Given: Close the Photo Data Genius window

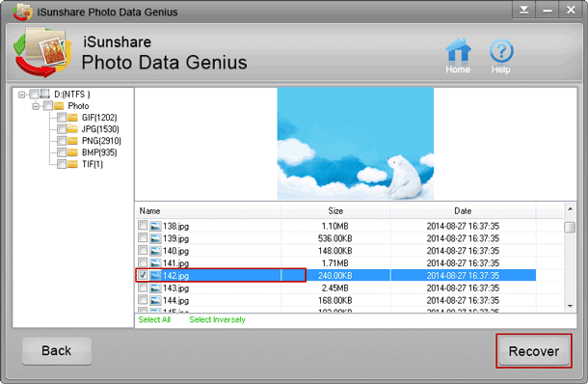Looking at the screenshot, I should [571, 11].
